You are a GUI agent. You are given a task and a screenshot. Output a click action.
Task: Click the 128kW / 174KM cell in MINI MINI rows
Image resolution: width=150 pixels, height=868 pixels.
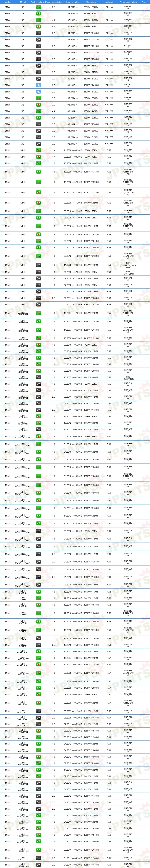tap(91, 172)
